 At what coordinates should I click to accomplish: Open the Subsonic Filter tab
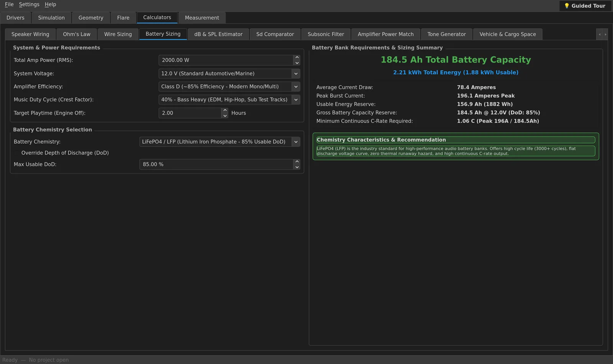326,34
